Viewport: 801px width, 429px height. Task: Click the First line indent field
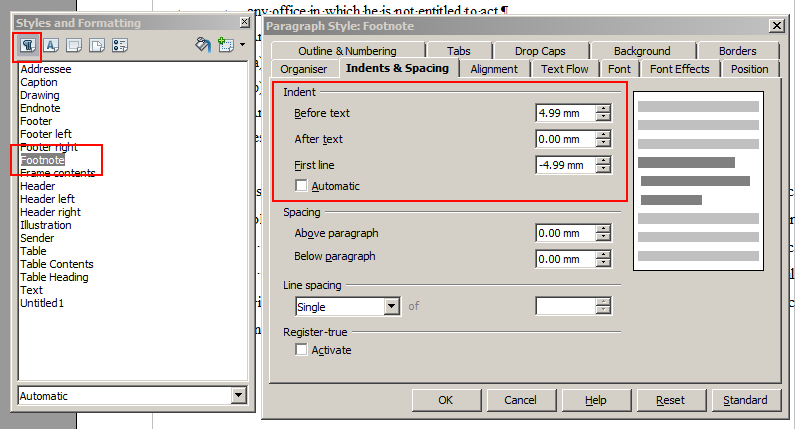(x=565, y=165)
